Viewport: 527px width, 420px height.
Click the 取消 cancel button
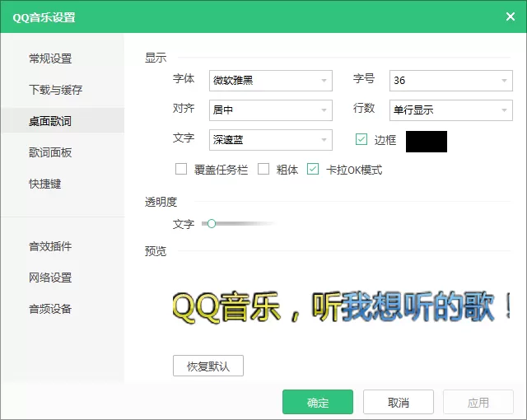(x=399, y=402)
